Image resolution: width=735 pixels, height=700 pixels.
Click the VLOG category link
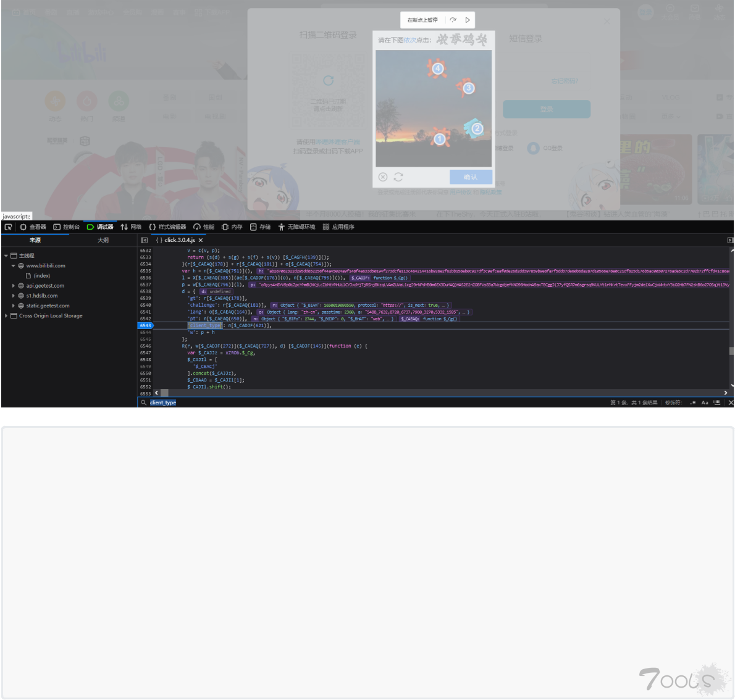[x=670, y=98]
